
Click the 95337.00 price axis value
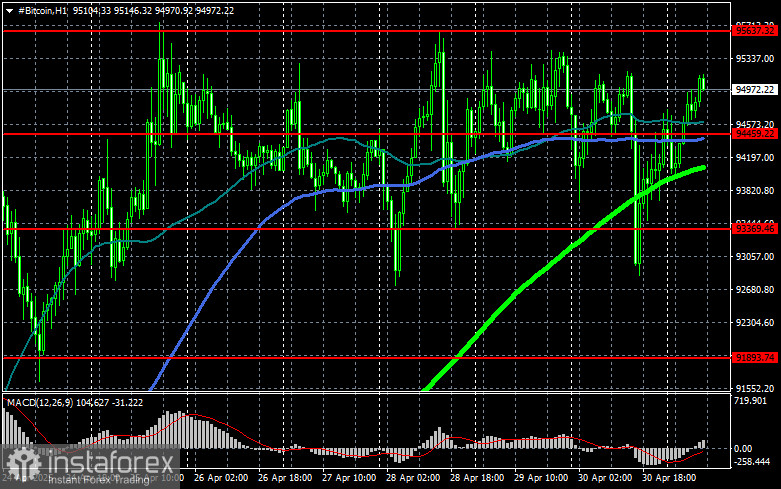pyautogui.click(x=755, y=59)
